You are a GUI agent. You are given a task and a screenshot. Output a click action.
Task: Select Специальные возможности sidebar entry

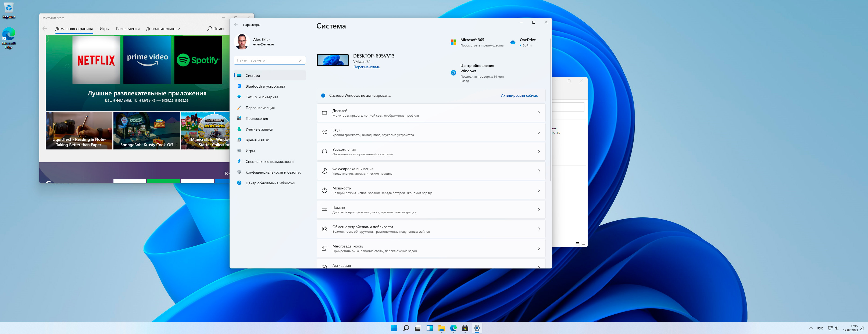pyautogui.click(x=269, y=161)
